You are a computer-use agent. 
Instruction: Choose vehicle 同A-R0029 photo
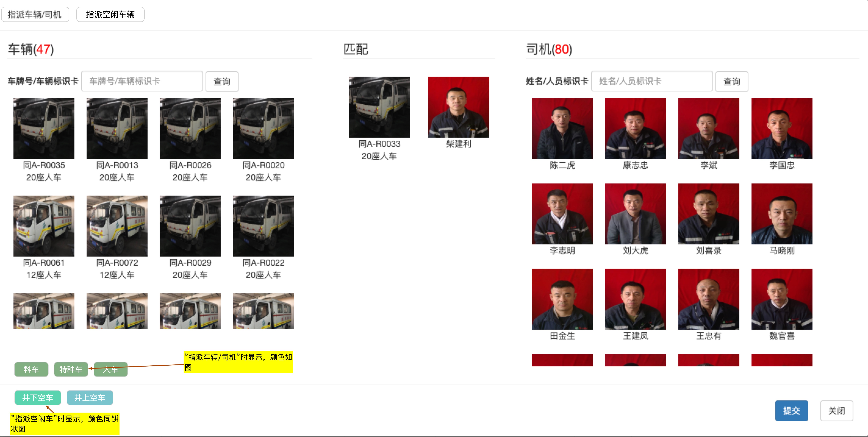[190, 226]
